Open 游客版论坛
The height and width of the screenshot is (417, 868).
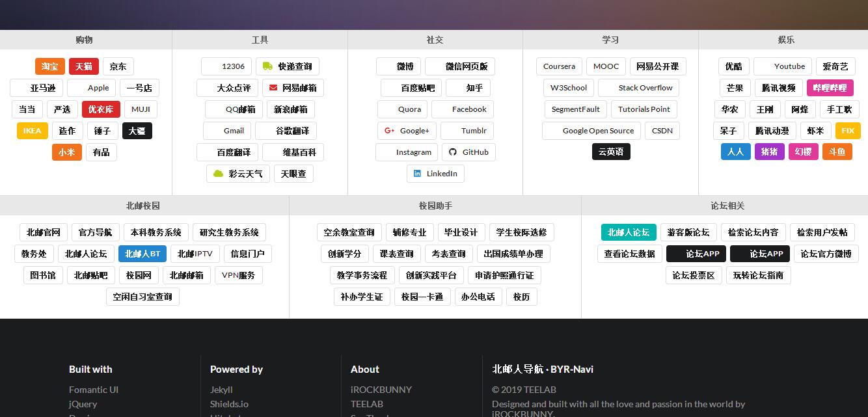coord(688,232)
